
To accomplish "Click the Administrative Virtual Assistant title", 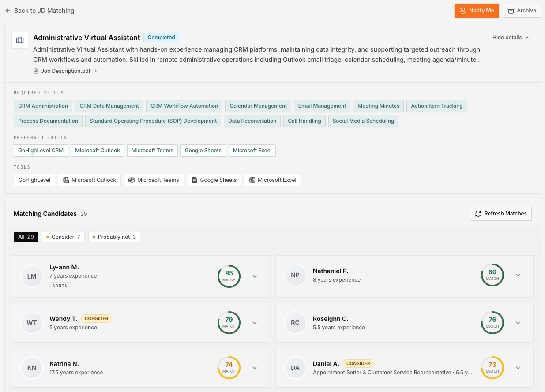I will 86,38.
